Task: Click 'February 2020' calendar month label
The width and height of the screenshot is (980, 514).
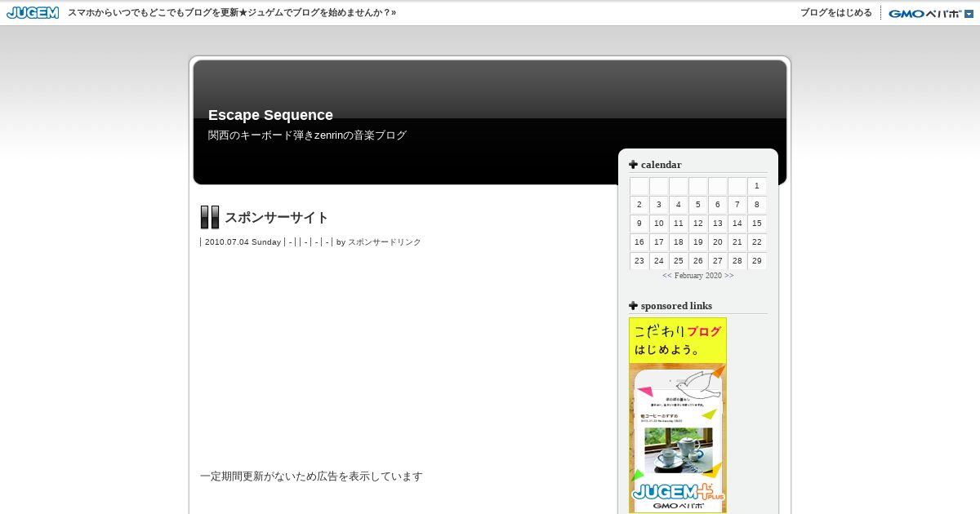Action: 698,276
